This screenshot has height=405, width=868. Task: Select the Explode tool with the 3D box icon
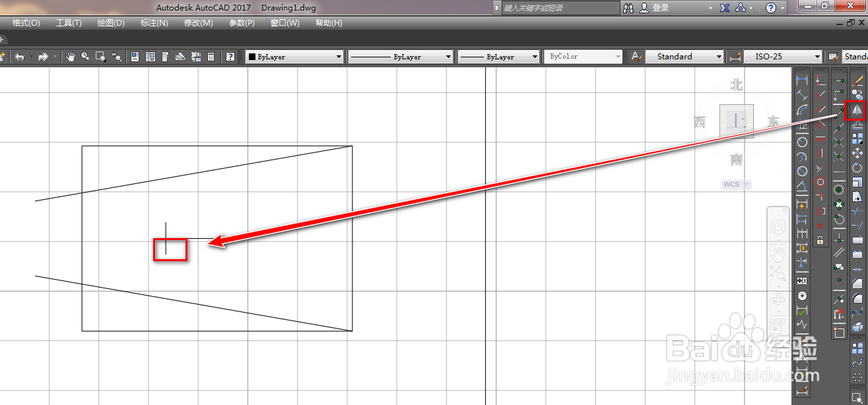[x=857, y=327]
